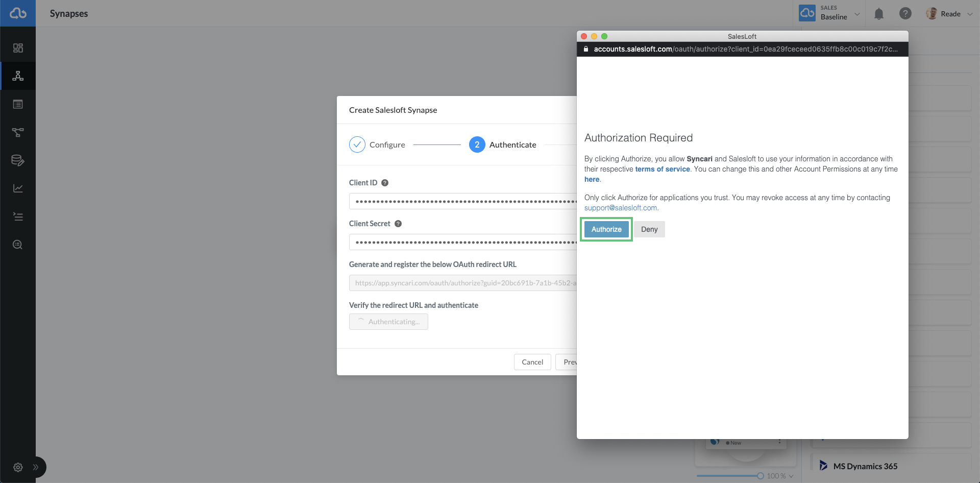Click the Reade user avatar

(x=932, y=14)
